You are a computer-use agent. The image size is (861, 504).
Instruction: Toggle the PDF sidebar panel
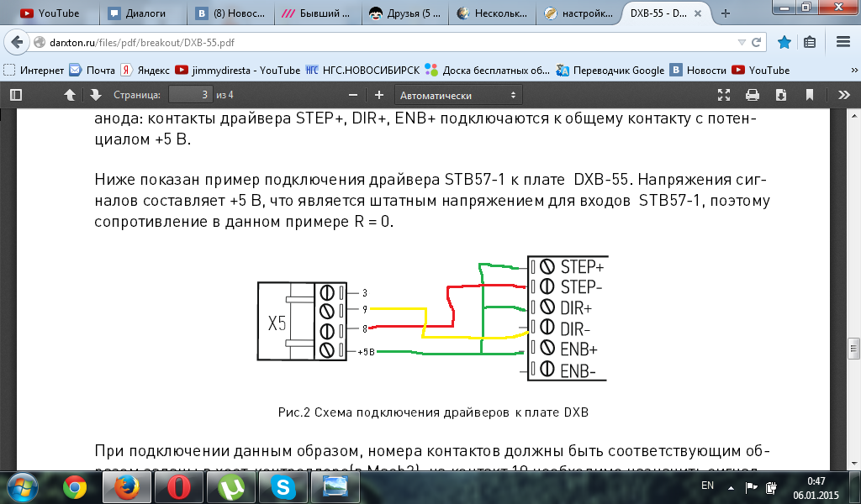(x=17, y=95)
